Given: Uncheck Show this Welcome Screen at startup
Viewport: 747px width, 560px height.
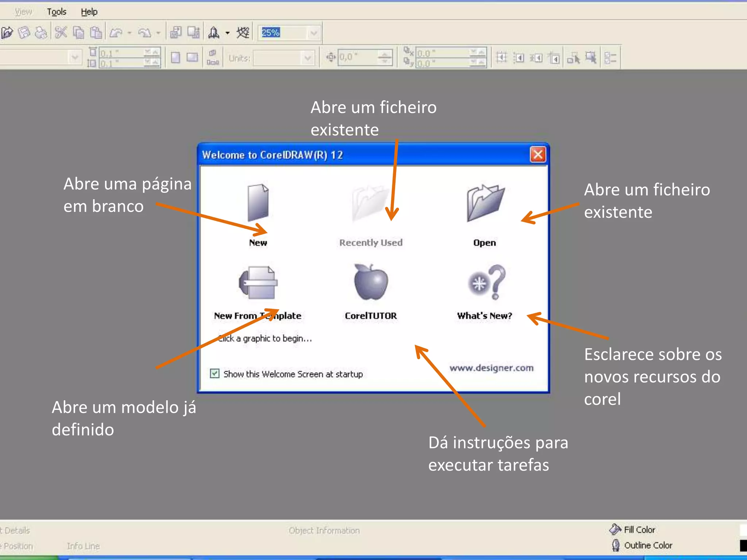Looking at the screenshot, I should (x=214, y=374).
